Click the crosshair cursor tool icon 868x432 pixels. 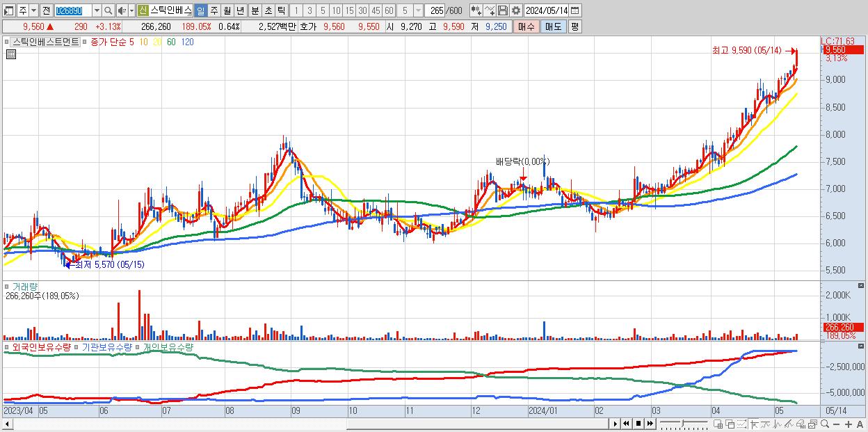coord(754,424)
